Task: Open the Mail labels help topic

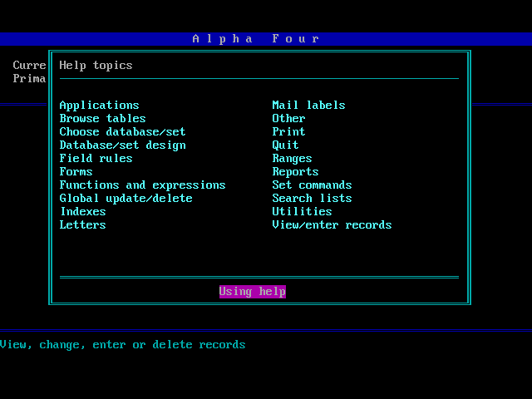Action: pyautogui.click(x=308, y=106)
